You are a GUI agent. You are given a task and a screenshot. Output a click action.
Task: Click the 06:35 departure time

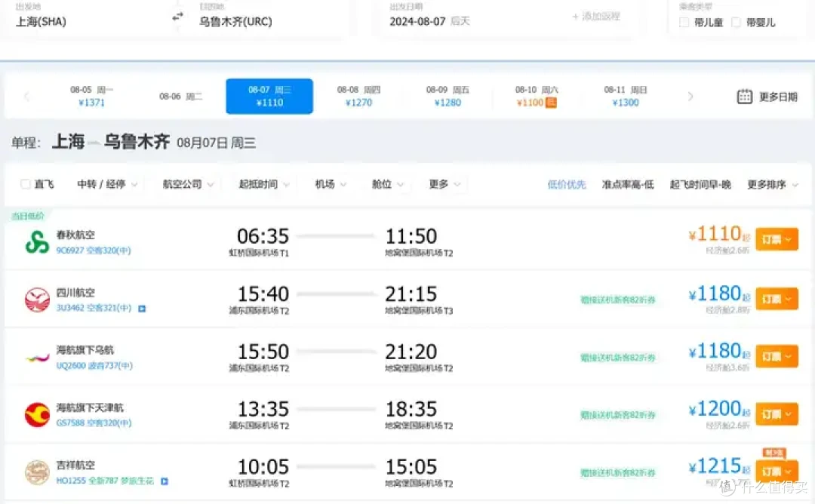click(263, 236)
